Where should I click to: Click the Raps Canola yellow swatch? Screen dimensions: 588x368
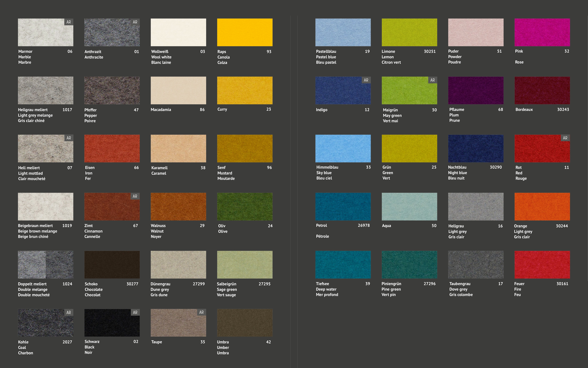245,32
